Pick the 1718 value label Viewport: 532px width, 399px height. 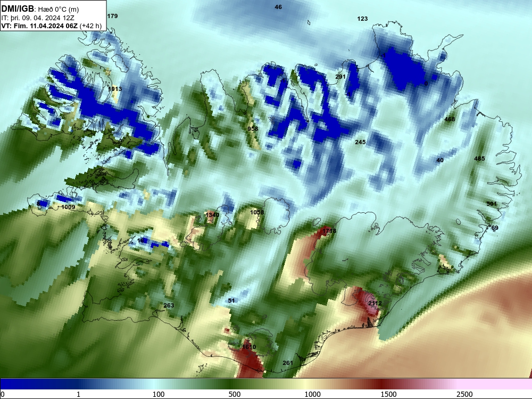click(329, 231)
